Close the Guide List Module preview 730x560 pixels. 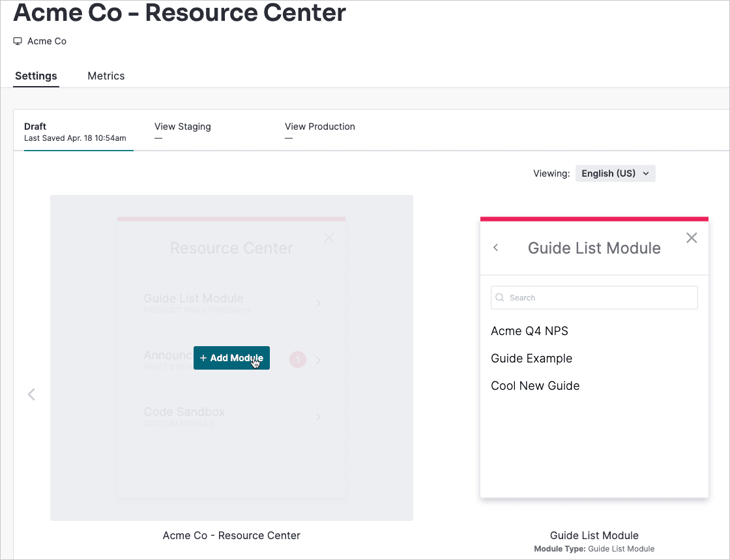(692, 238)
